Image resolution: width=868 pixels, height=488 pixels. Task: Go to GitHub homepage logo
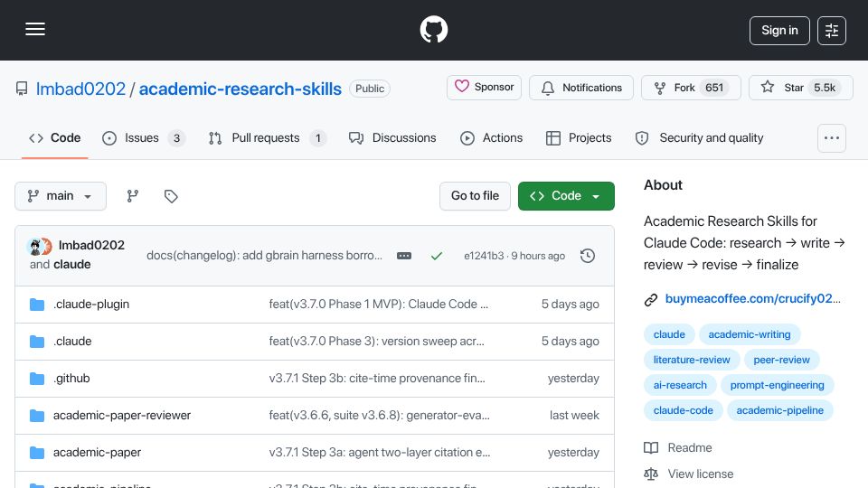[x=434, y=29]
